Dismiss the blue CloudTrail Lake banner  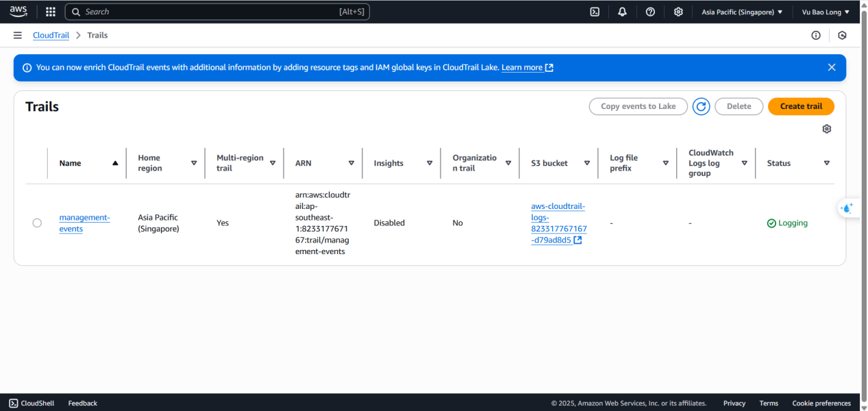pos(832,67)
